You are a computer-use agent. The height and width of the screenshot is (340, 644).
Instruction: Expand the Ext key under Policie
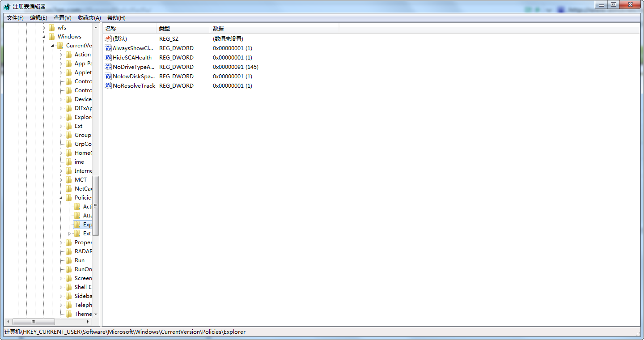70,234
